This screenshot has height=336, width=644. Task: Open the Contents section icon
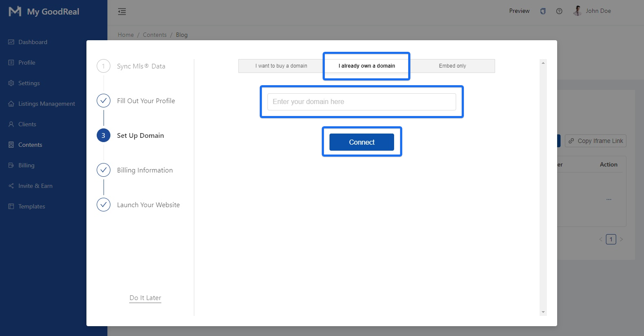(10, 145)
